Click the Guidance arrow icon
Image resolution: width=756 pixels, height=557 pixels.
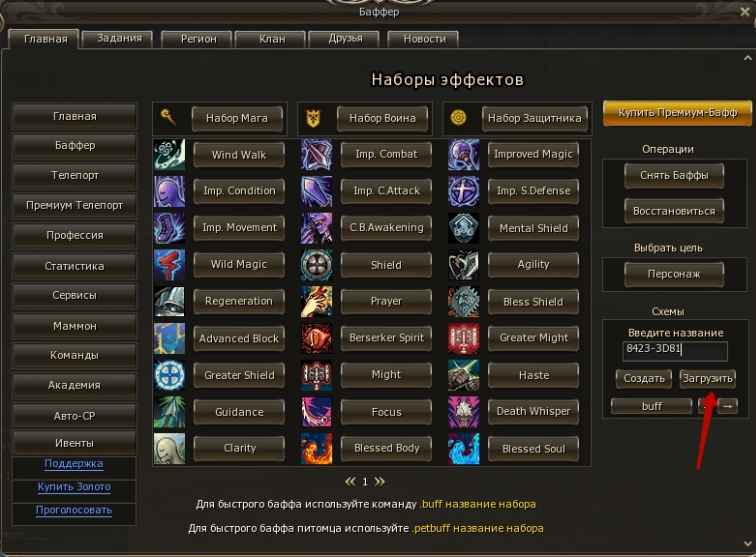169,412
